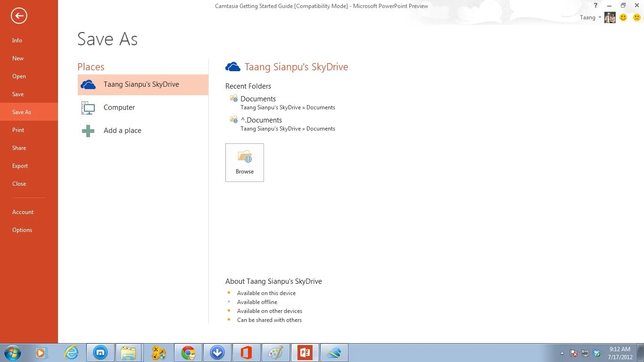
Task: Open network status icon in tray
Action: (x=585, y=353)
